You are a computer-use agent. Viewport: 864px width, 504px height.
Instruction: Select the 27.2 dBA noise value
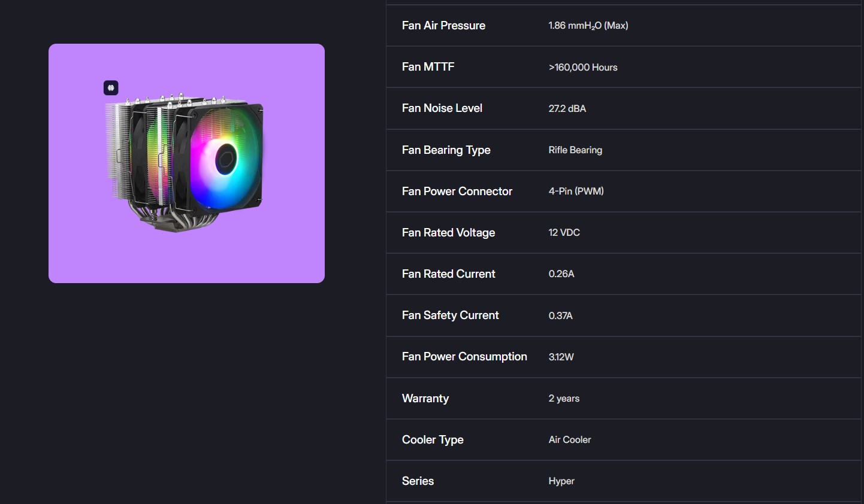pyautogui.click(x=567, y=109)
